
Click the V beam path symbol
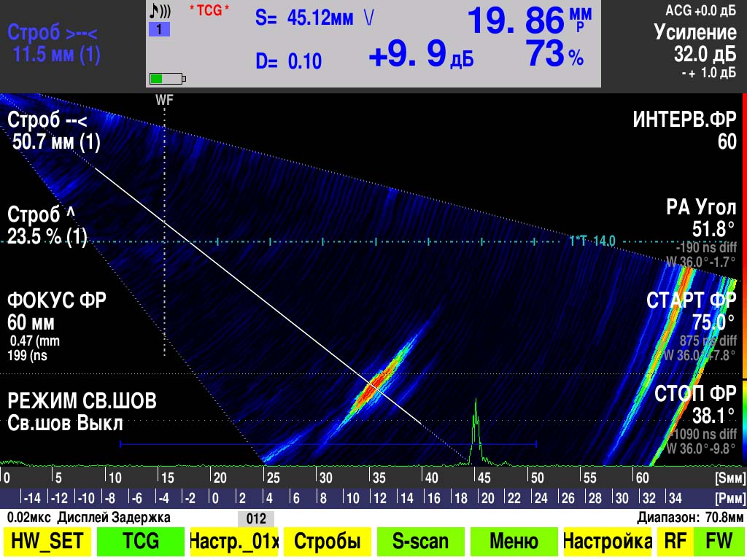click(x=369, y=18)
